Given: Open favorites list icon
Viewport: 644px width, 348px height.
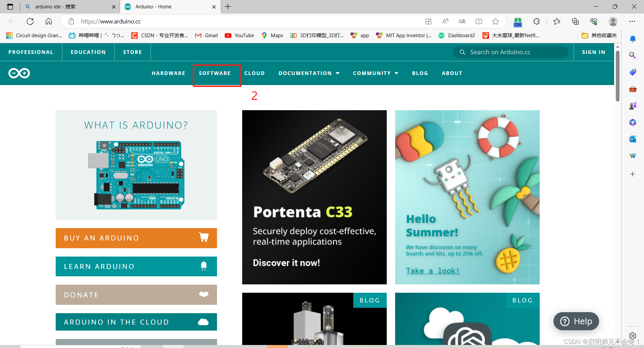Looking at the screenshot, I should click(x=557, y=21).
